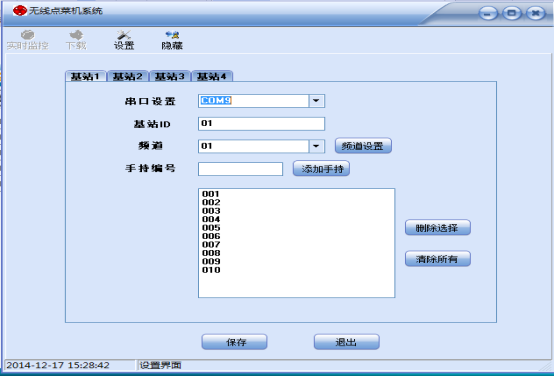The image size is (554, 377).
Task: Click the 删除选择 delete selected button
Action: click(x=437, y=228)
